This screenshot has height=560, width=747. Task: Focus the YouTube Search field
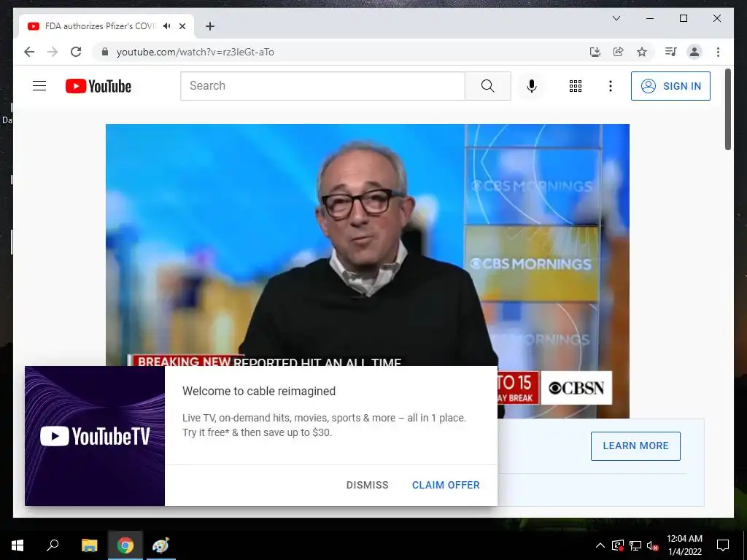coord(322,86)
